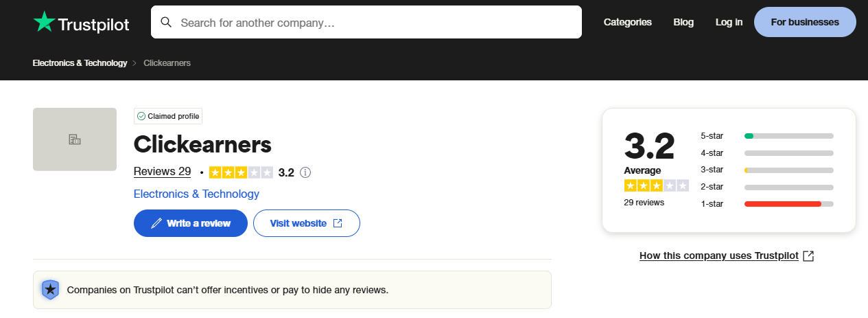The width and height of the screenshot is (868, 318).
Task: Click the blue Electronics & Technology category link
Action: click(x=196, y=194)
